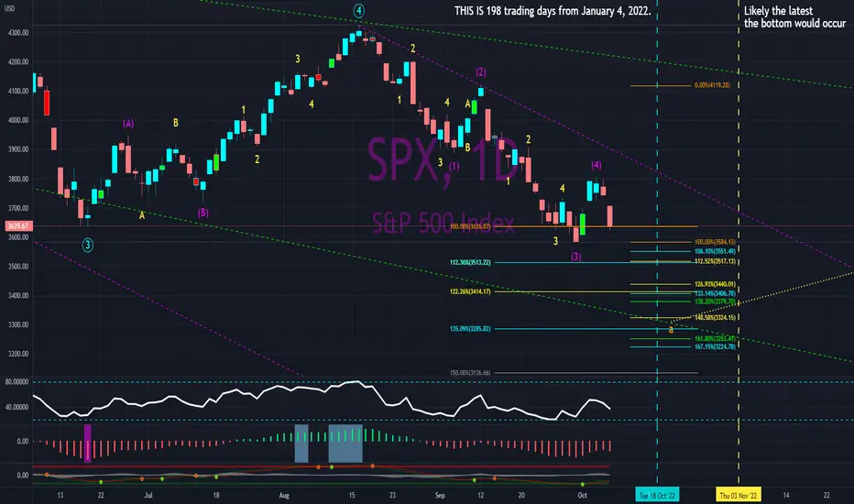Click the 4200.00 price axis label

point(18,61)
